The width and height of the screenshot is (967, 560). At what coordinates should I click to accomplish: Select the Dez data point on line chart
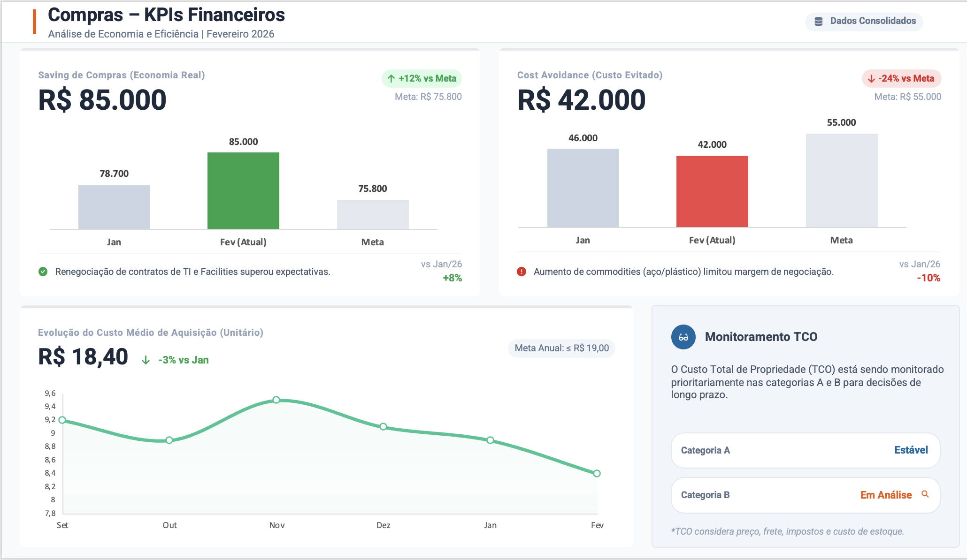pos(384,427)
